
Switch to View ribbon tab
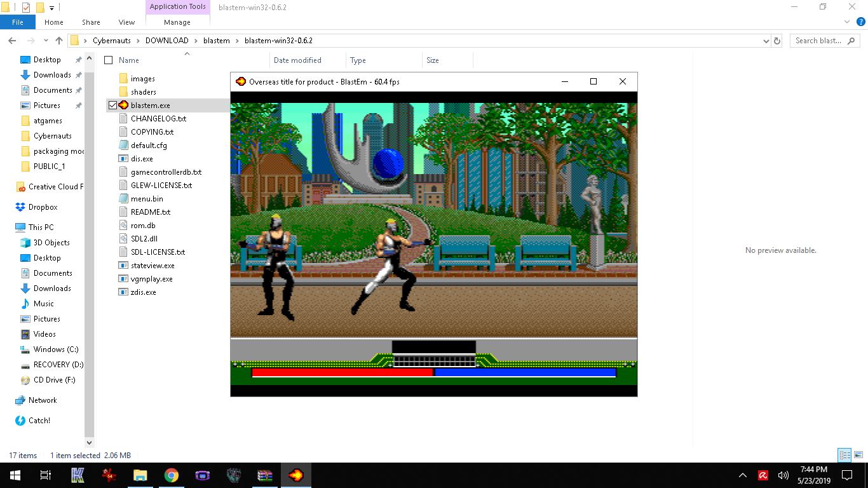126,22
